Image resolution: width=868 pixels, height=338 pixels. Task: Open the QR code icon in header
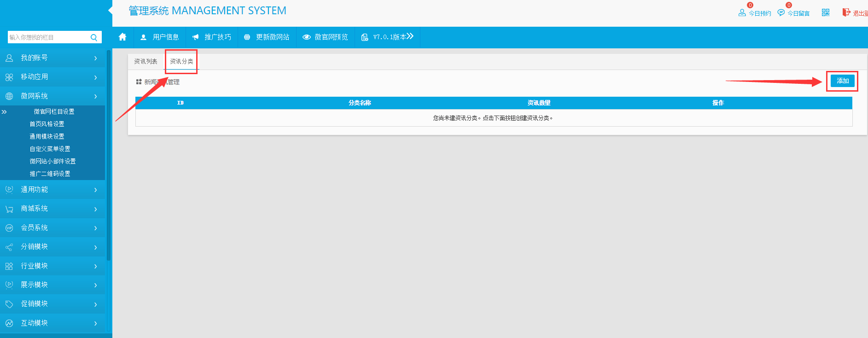826,12
